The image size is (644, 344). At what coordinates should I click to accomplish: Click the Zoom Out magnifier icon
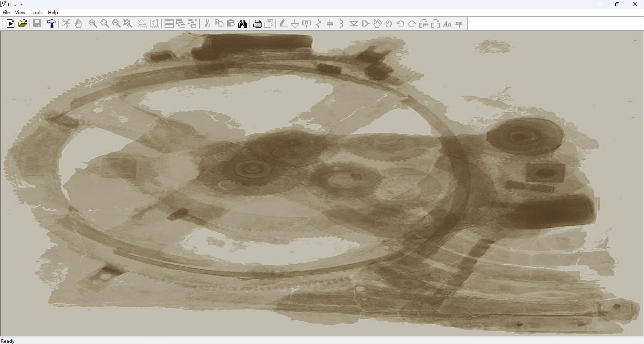[x=116, y=24]
